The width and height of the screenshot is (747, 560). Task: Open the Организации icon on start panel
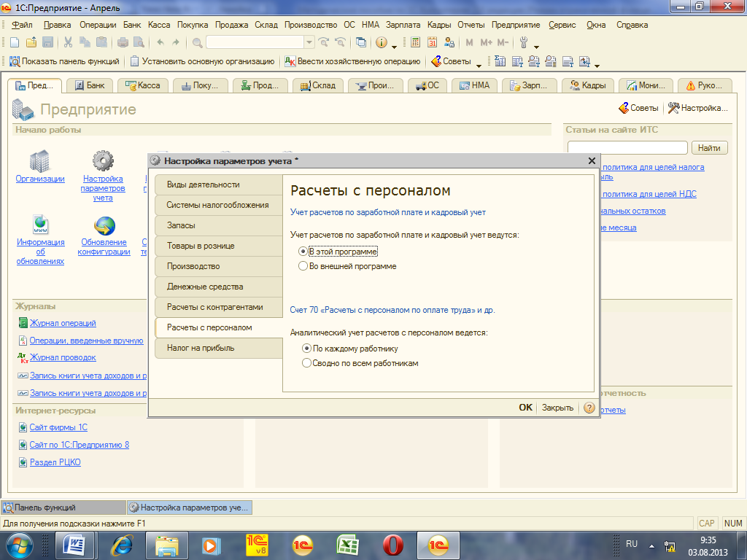[40, 161]
